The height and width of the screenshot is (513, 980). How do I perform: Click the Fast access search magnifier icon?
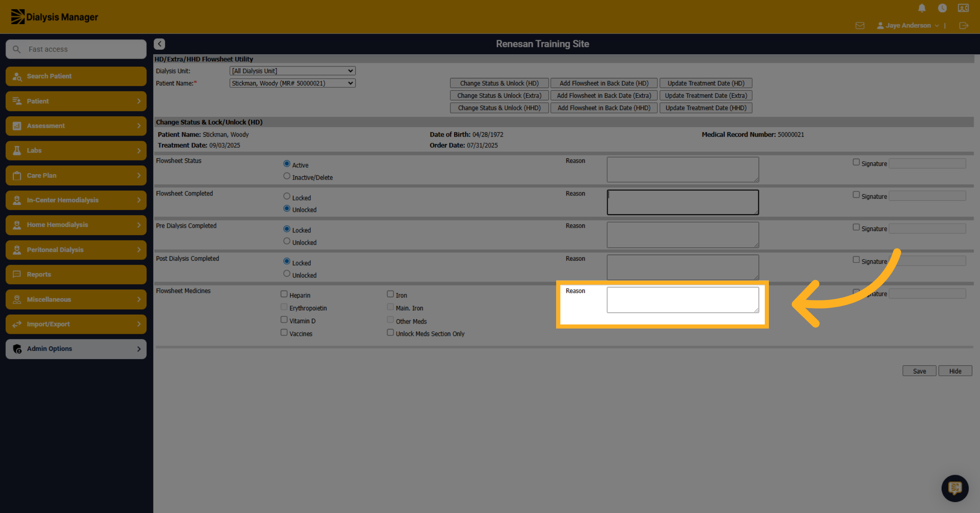pyautogui.click(x=16, y=49)
